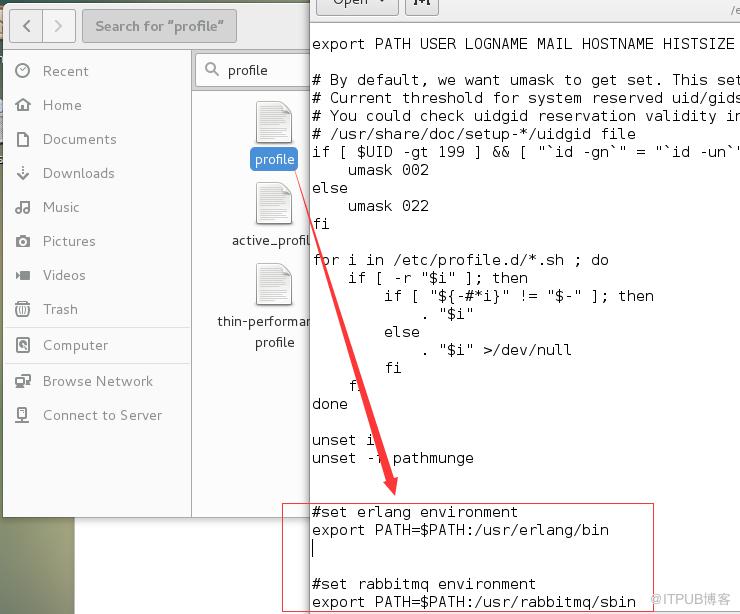The height and width of the screenshot is (614, 740).
Task: Click the "unset -f pathmunge" line
Action: click(x=393, y=458)
